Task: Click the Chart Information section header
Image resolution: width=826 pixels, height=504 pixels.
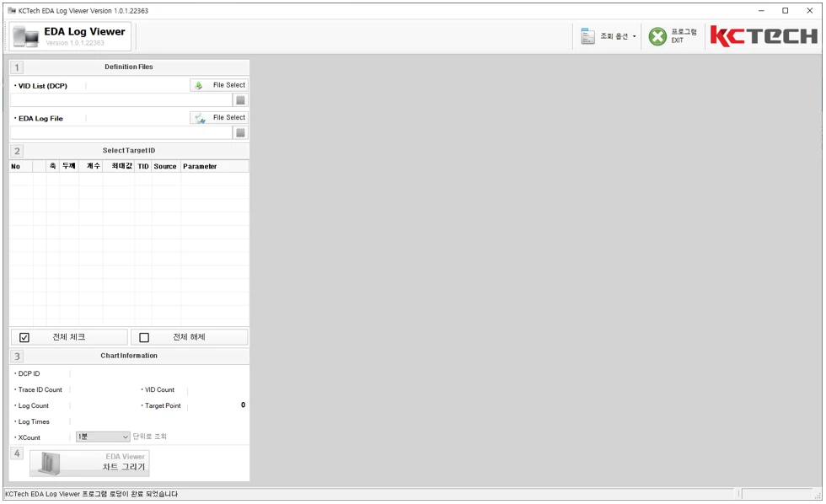Action: click(129, 356)
